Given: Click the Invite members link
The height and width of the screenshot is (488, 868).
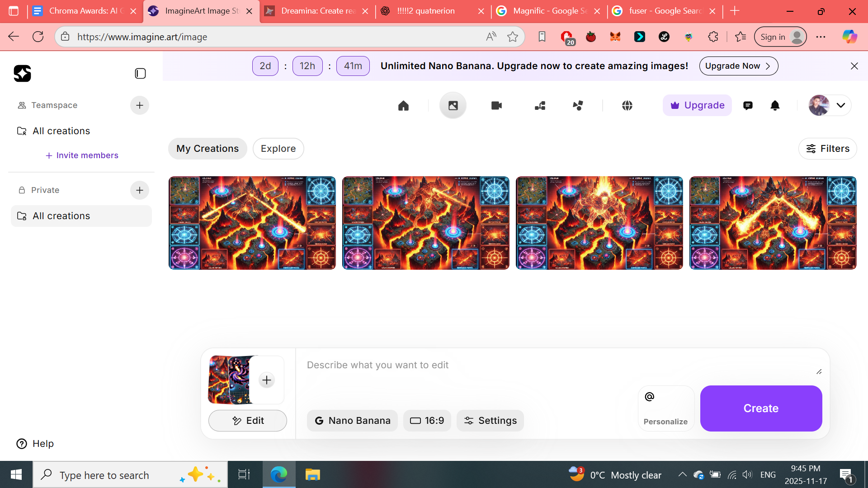Looking at the screenshot, I should [82, 155].
